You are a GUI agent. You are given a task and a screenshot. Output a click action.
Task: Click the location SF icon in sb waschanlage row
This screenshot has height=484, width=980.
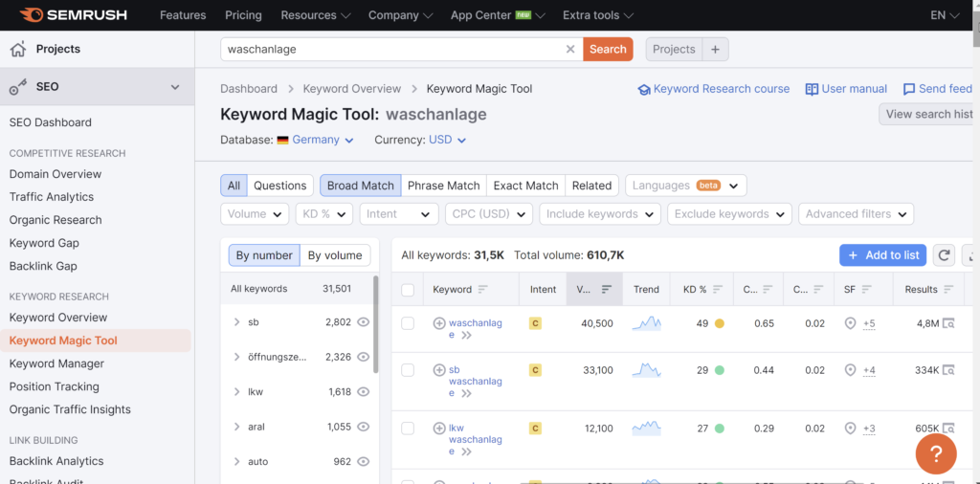point(850,370)
